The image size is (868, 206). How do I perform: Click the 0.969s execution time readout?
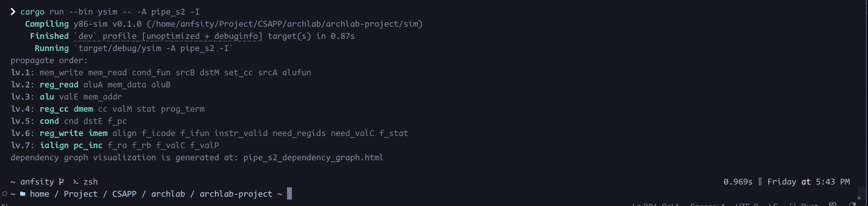point(738,182)
